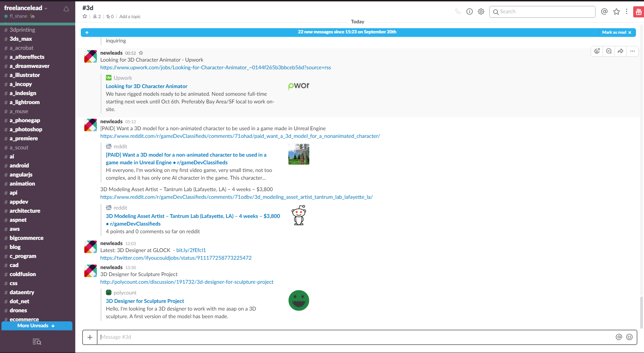The image size is (644, 353).
Task: Jump to the 22 new messages banner
Action: (347, 32)
